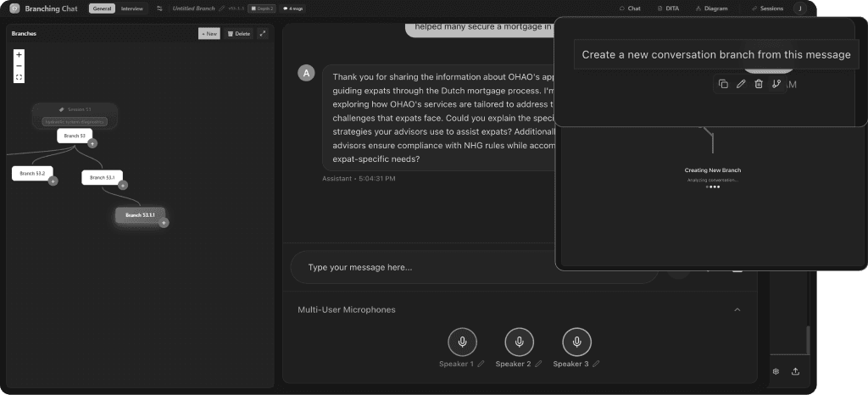Click the Delete branch button
The height and width of the screenshot is (395, 868).
point(239,34)
